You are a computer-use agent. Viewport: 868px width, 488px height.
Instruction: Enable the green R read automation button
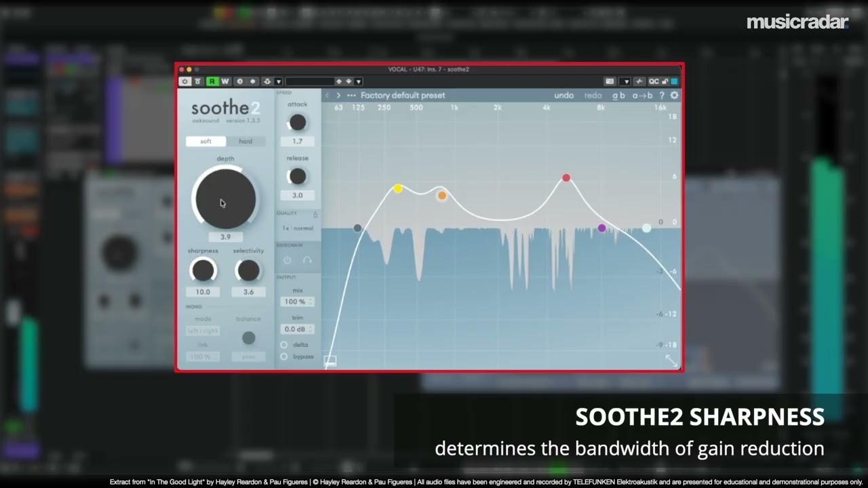(x=212, y=81)
